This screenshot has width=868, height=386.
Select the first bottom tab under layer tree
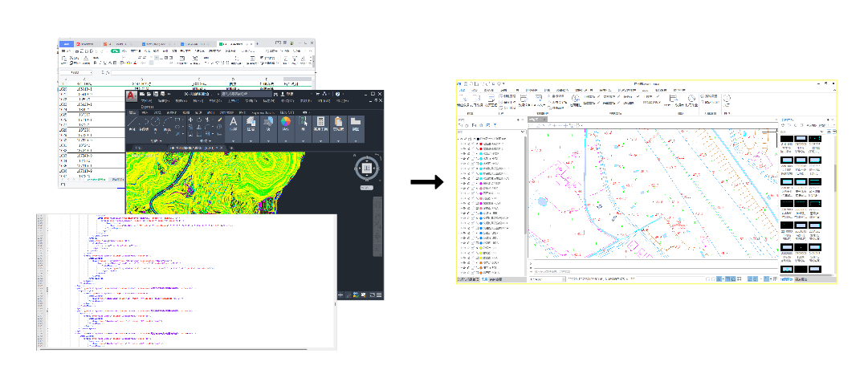click(x=468, y=279)
